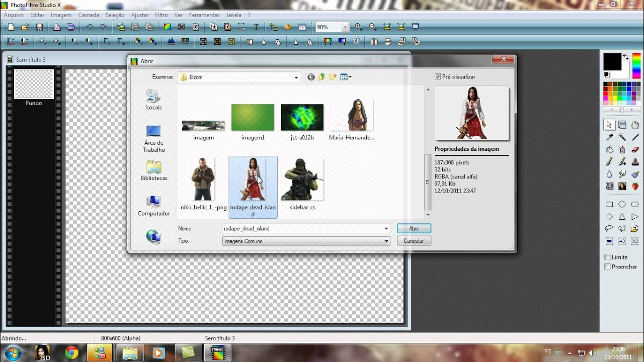Screen dimensions: 644x362
Task: Click the Cancelar button
Action: 414,241
